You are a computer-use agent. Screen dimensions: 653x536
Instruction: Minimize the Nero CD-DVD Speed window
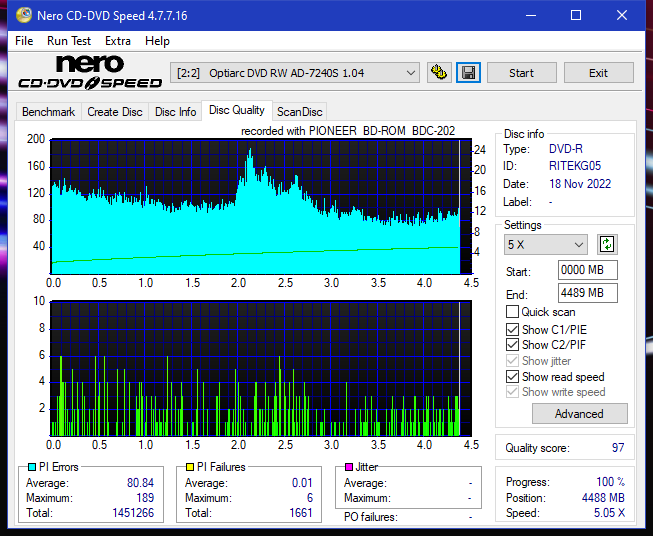click(531, 15)
